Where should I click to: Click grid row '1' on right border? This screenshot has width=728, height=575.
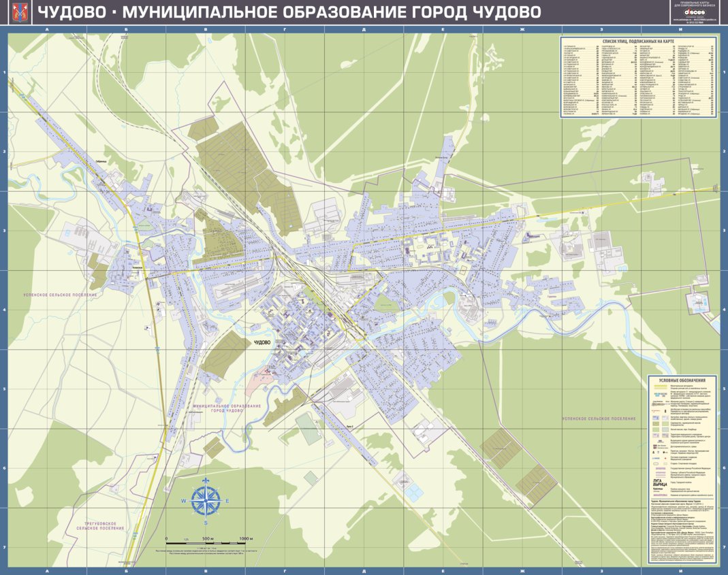724,73
